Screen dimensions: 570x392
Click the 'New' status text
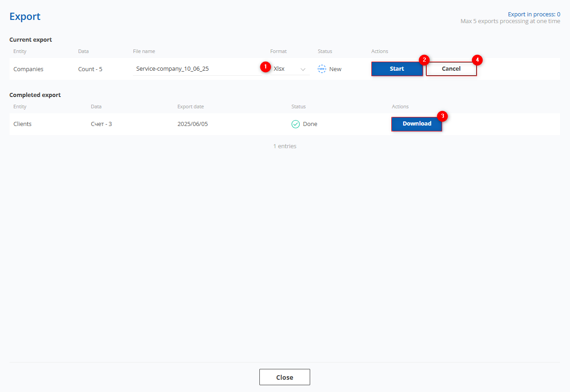click(335, 69)
